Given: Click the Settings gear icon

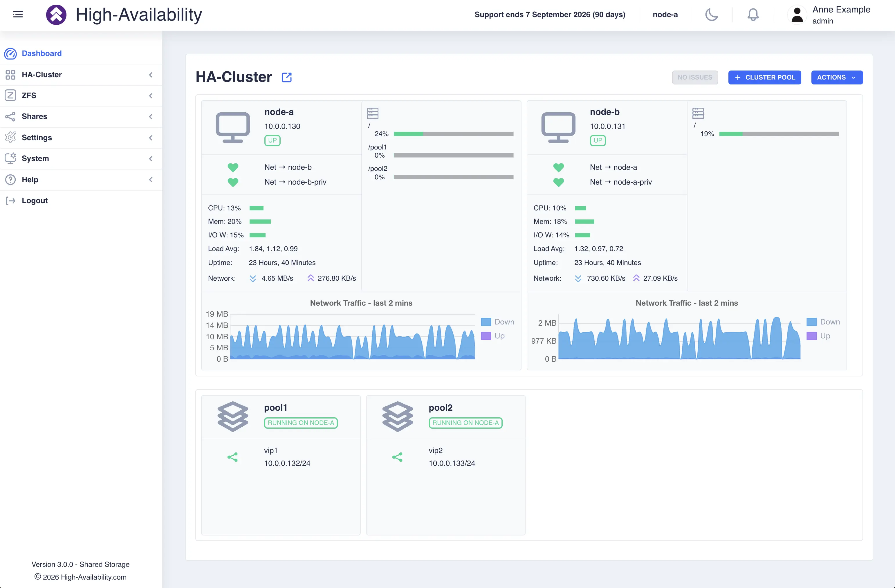Looking at the screenshot, I should pyautogui.click(x=10, y=137).
